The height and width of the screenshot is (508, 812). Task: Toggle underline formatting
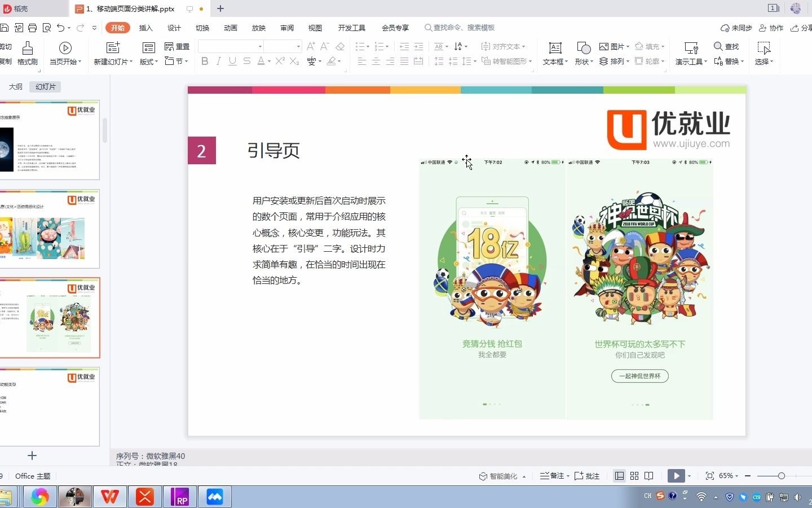tap(232, 61)
